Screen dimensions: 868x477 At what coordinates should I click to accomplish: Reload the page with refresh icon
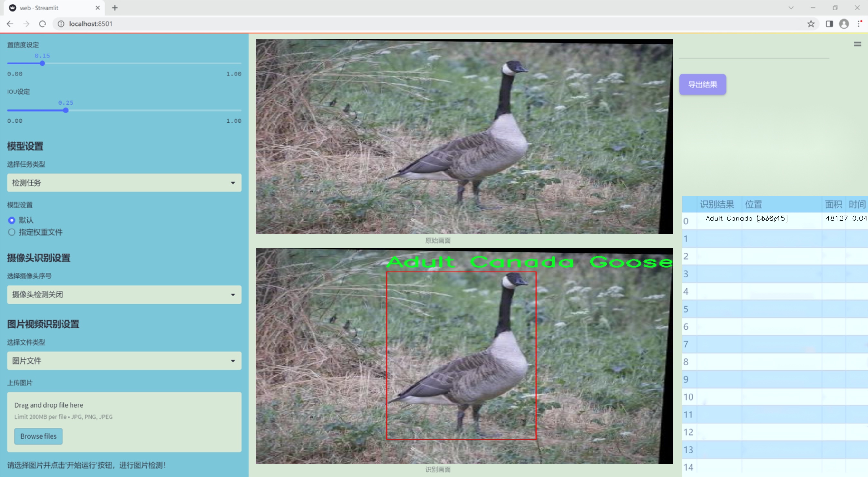43,24
